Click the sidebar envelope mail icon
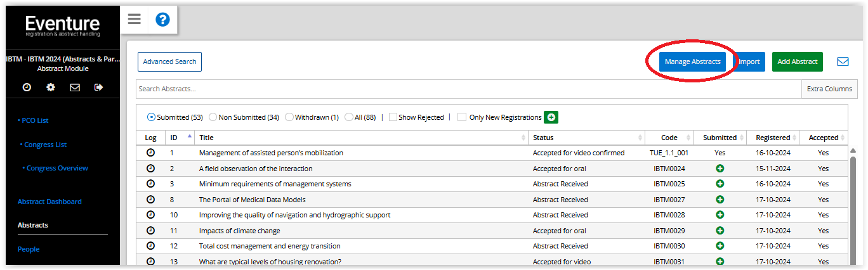Viewport: 868px width, 270px height. tap(75, 87)
